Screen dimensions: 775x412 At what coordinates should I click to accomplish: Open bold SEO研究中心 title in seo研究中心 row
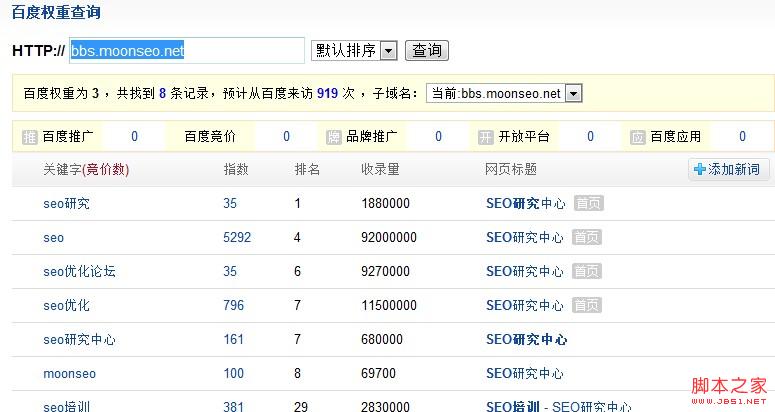click(x=527, y=339)
